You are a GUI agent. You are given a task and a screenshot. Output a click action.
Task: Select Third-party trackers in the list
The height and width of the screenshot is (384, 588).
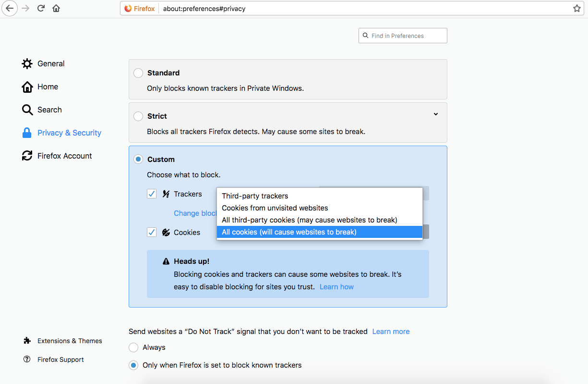pyautogui.click(x=255, y=196)
